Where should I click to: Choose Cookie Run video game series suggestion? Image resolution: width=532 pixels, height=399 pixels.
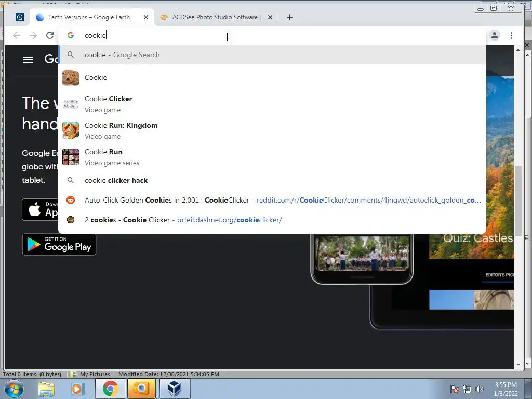pyautogui.click(x=272, y=157)
